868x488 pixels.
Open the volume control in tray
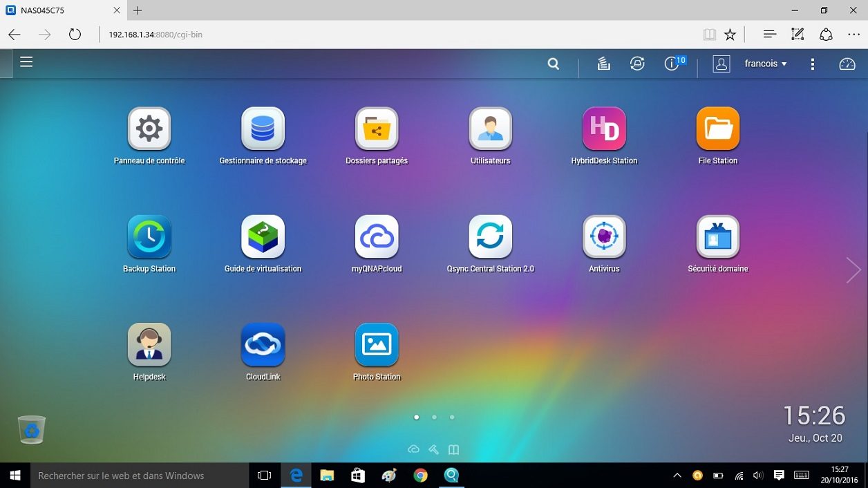[x=758, y=476]
